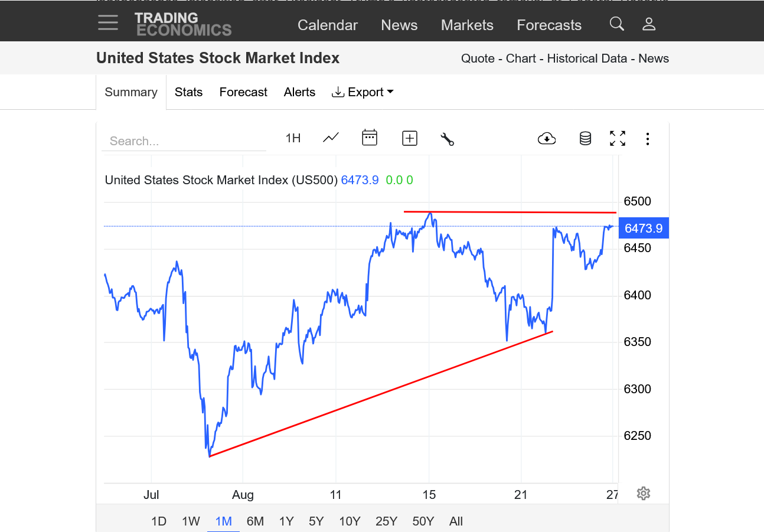Switch to the Stats tab
Screen dimensions: 764x532
click(188, 92)
